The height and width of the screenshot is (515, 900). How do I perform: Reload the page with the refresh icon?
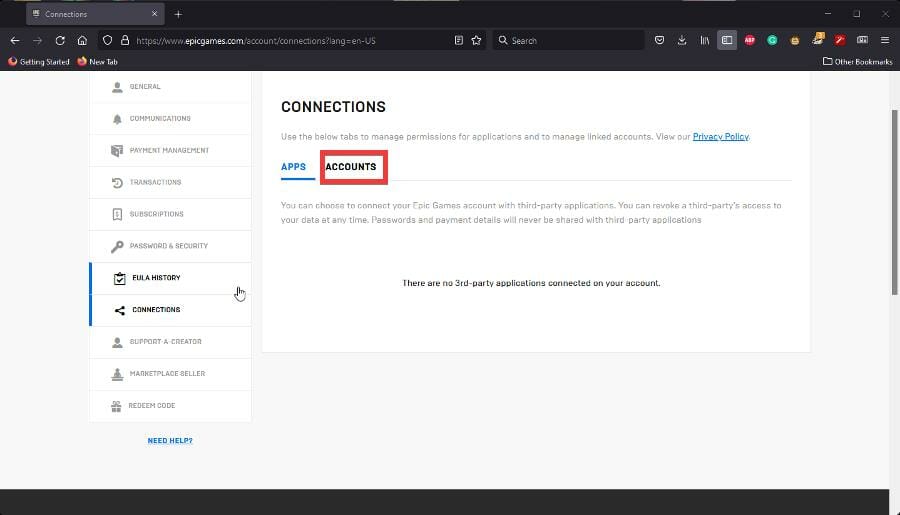click(x=60, y=41)
